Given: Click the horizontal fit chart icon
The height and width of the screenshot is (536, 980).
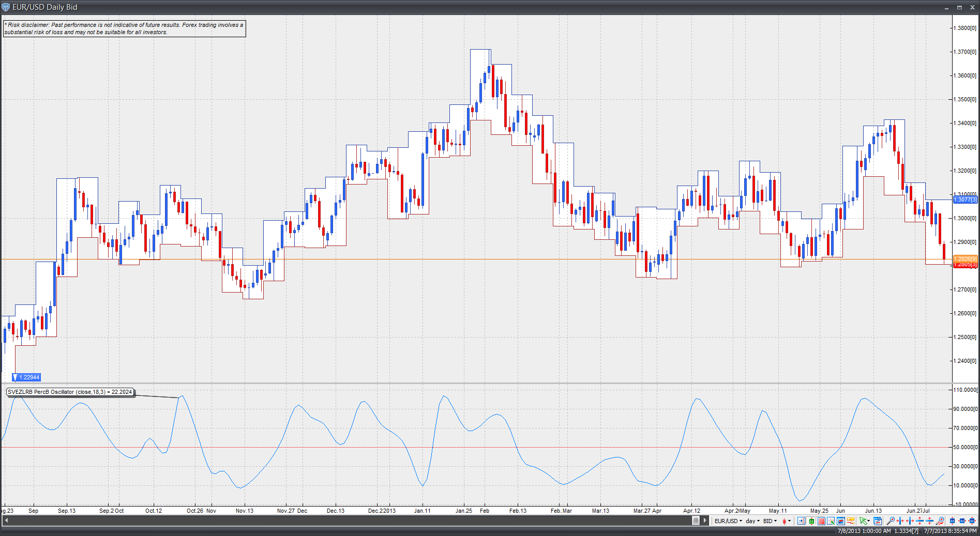Looking at the screenshot, I should (962, 521).
